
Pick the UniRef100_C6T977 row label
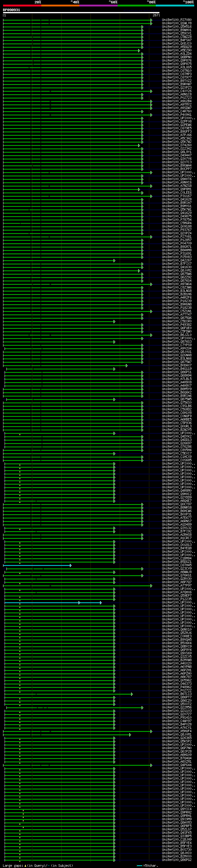coord(176,78)
